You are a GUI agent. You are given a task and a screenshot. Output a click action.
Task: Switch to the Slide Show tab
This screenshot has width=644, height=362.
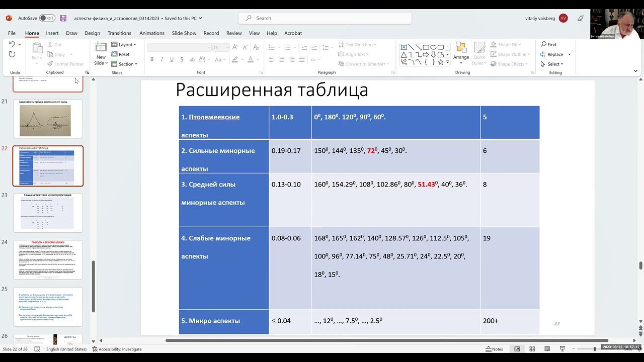point(184,33)
